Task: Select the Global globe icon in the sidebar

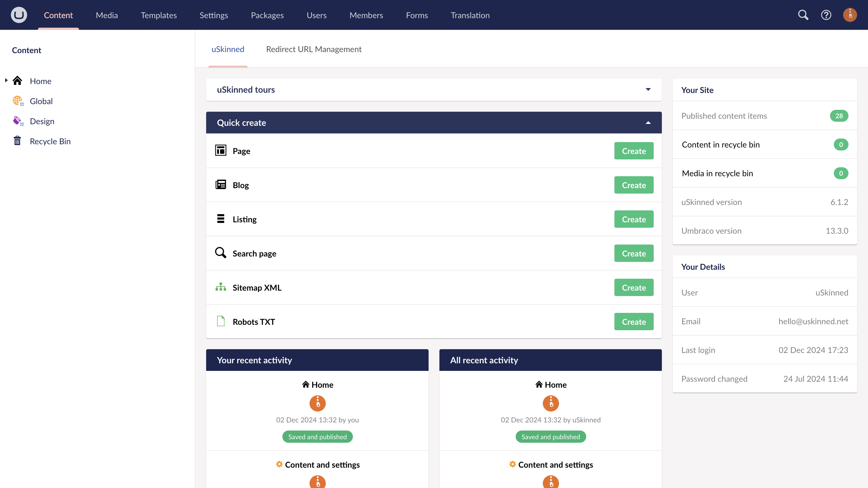Action: pyautogui.click(x=18, y=101)
